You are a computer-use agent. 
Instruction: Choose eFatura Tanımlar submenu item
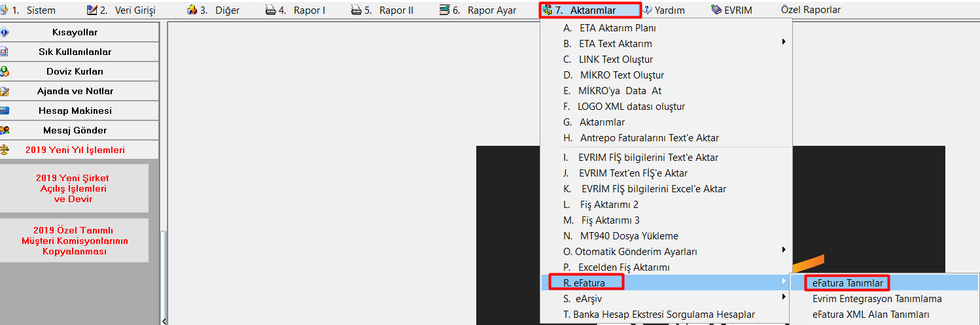tap(885, 283)
